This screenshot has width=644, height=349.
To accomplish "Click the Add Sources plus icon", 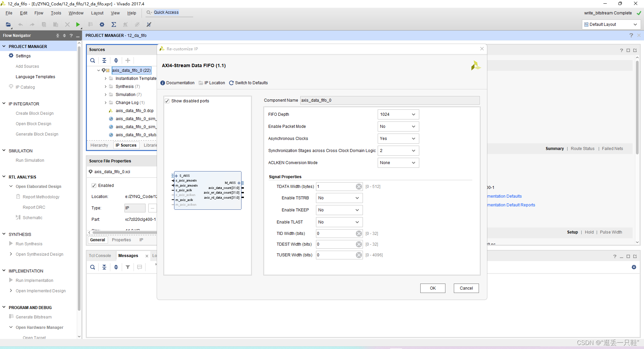I will pyautogui.click(x=128, y=60).
